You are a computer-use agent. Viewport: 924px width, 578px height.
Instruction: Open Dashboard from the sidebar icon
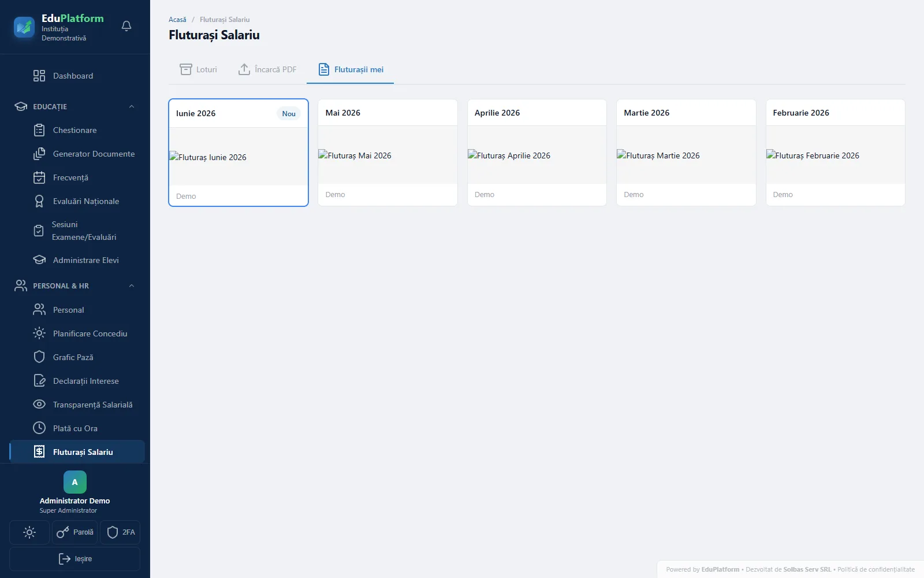(x=39, y=76)
